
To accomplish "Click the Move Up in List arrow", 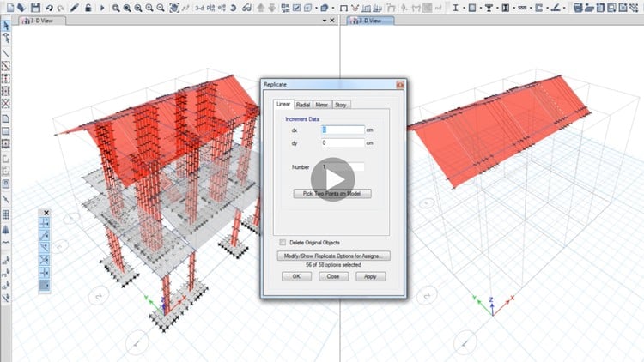I will tap(261, 8).
